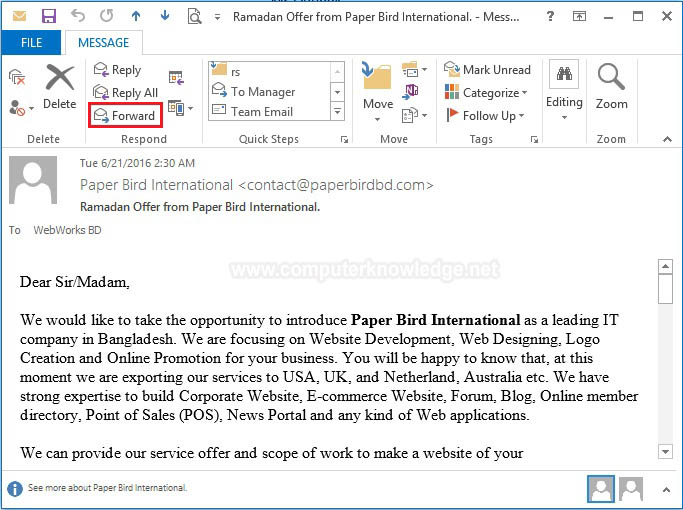Open Tags dialog launcher

click(534, 139)
